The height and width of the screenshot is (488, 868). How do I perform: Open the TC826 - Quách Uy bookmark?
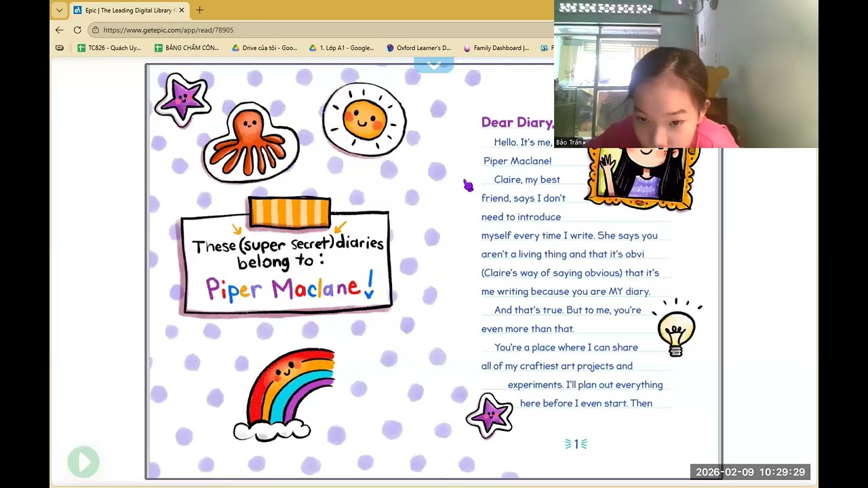coord(109,48)
